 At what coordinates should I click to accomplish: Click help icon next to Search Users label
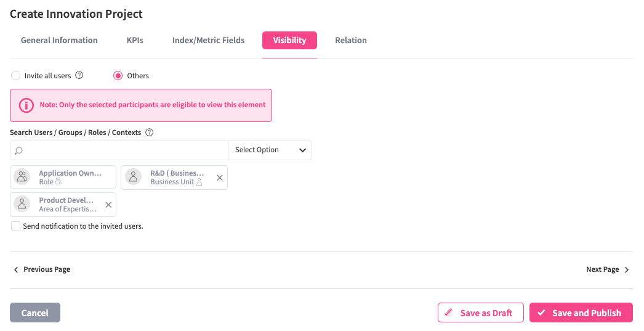[149, 133]
